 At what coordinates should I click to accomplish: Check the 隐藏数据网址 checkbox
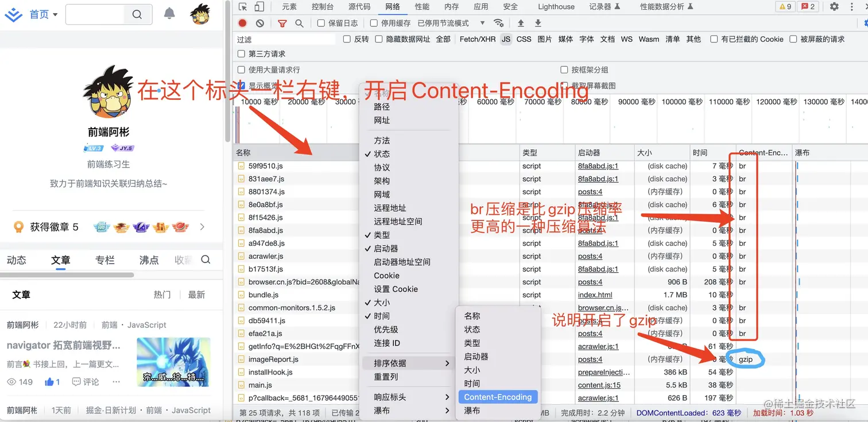pos(379,39)
